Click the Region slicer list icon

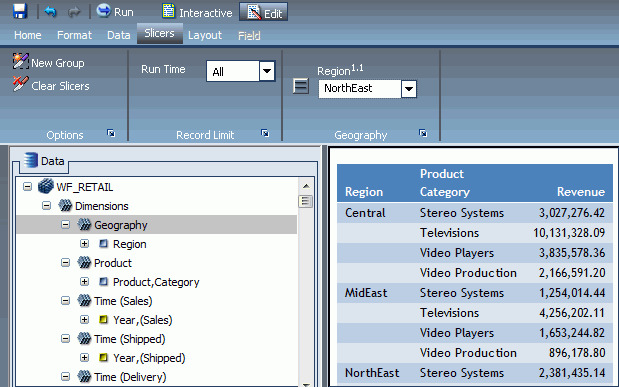pos(301,86)
